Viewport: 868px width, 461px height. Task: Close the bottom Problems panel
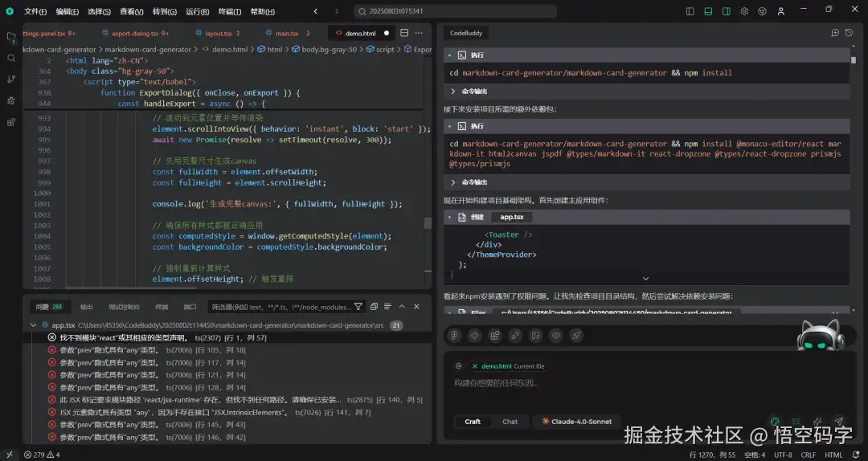416,307
